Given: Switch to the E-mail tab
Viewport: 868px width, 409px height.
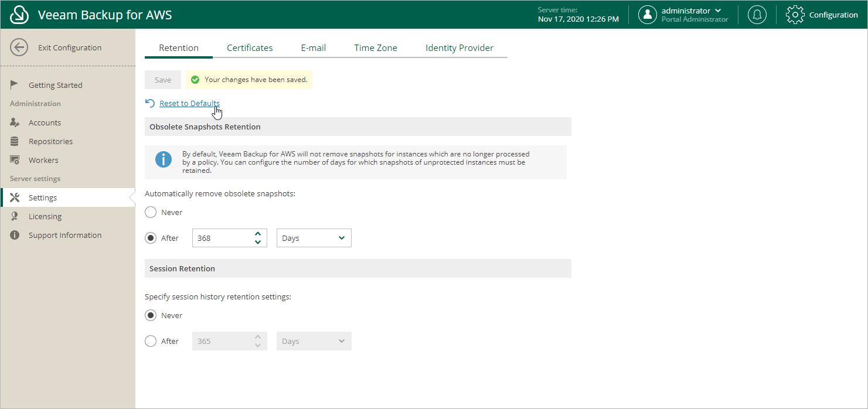Looking at the screenshot, I should point(314,48).
